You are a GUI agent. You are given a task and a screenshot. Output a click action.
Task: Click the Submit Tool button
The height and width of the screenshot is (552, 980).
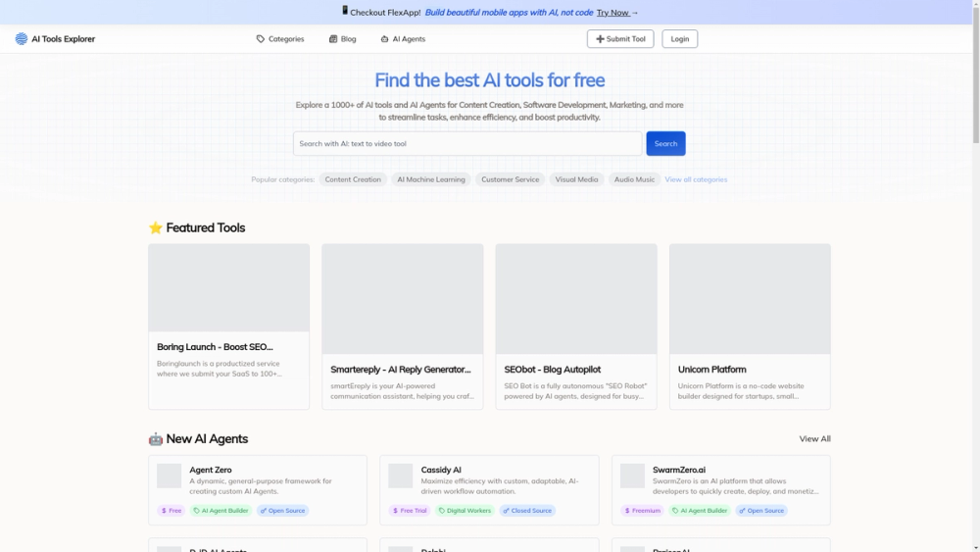620,39
